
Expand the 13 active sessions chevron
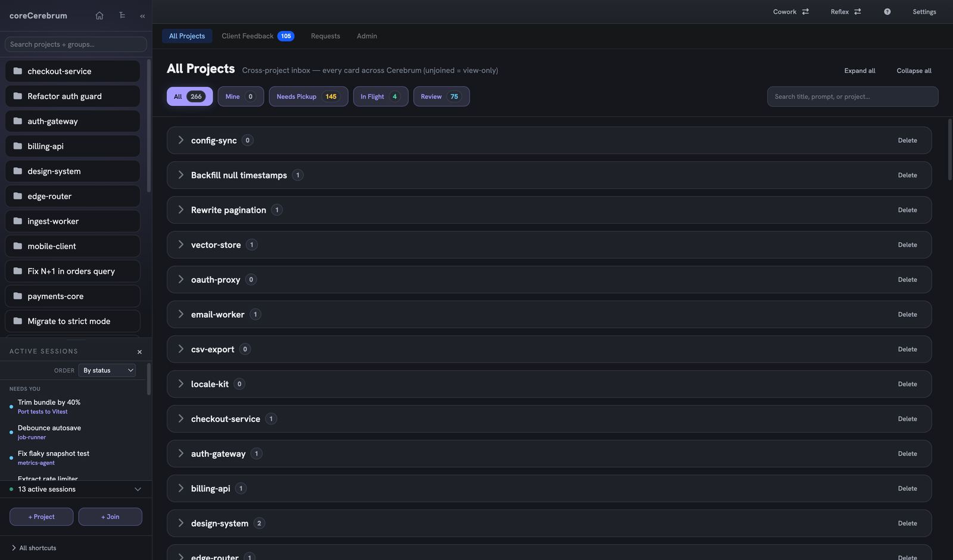138,489
